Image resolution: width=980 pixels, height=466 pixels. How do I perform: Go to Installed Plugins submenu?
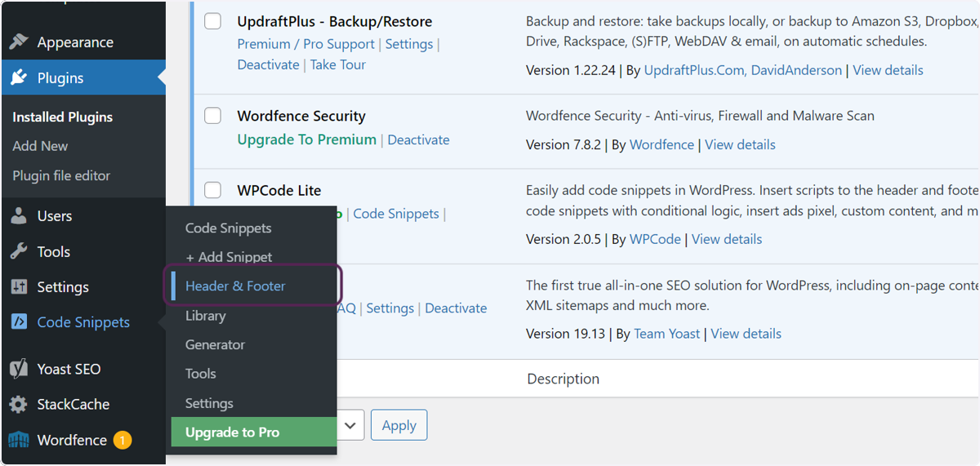click(x=63, y=117)
